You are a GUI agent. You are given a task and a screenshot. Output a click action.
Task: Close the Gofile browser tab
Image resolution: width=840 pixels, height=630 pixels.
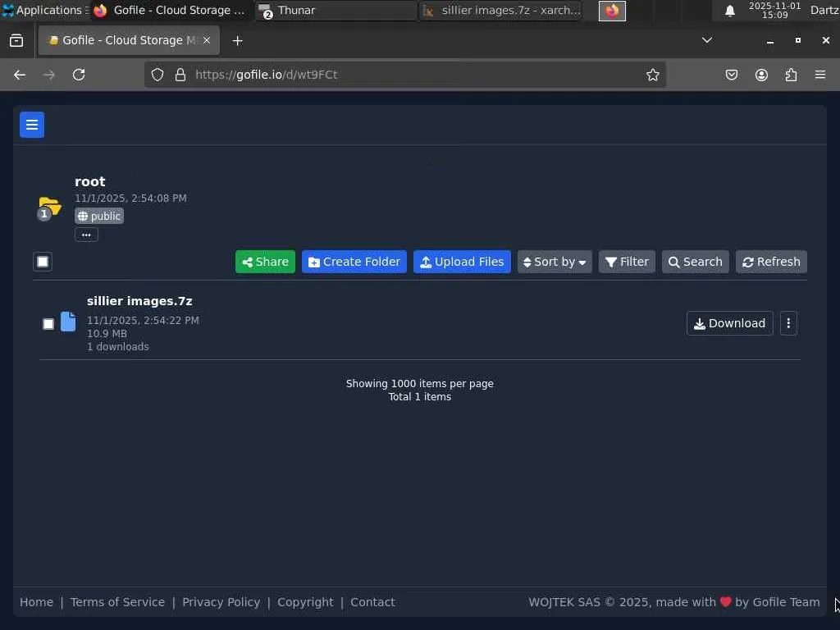207,40
